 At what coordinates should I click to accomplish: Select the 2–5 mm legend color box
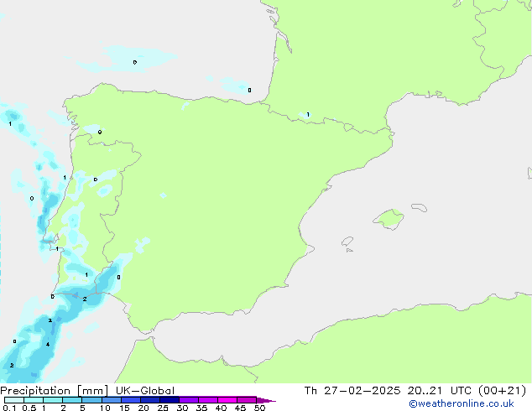pos(72,400)
